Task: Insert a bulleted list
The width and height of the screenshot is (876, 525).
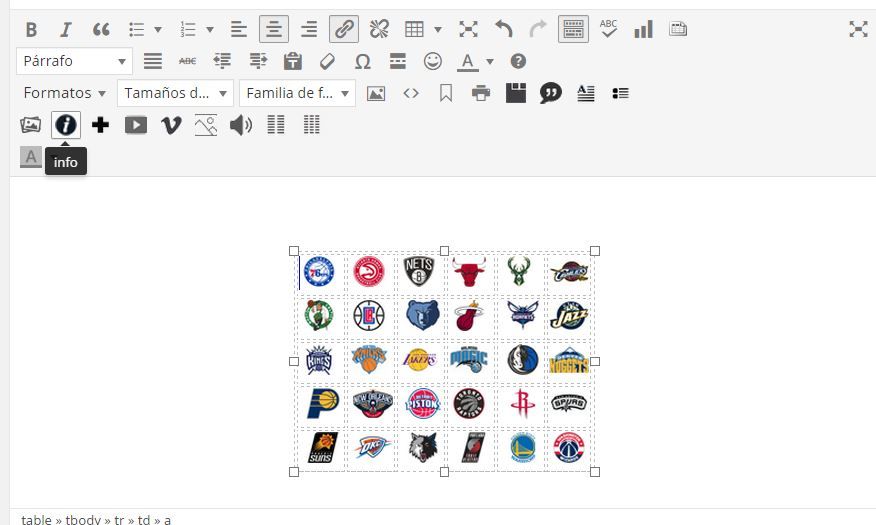Action: pos(136,29)
